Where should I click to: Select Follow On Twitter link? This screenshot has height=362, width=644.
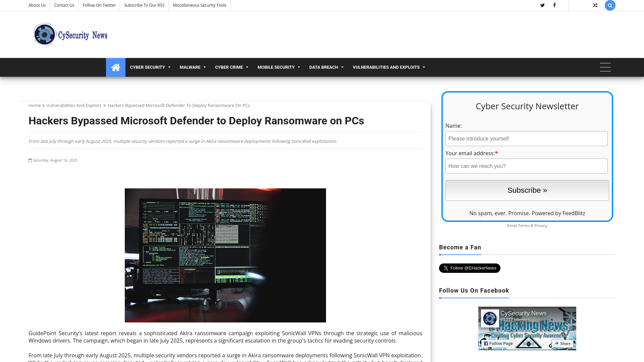click(x=99, y=5)
